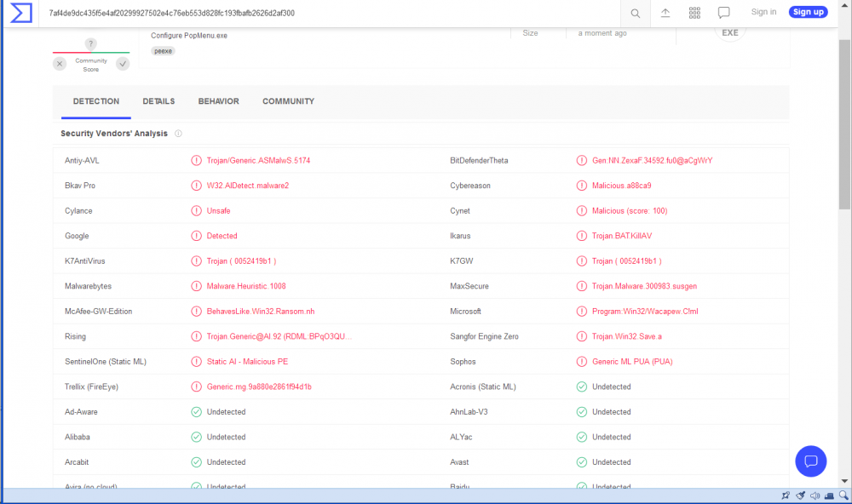Open the floating chat widget bubble
Screen dimensions: 852x504
click(x=810, y=461)
